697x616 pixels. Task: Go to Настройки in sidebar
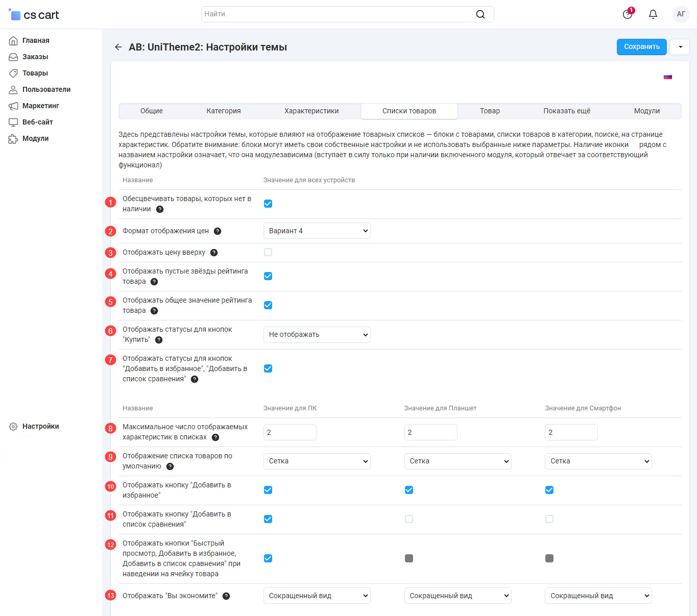click(40, 426)
